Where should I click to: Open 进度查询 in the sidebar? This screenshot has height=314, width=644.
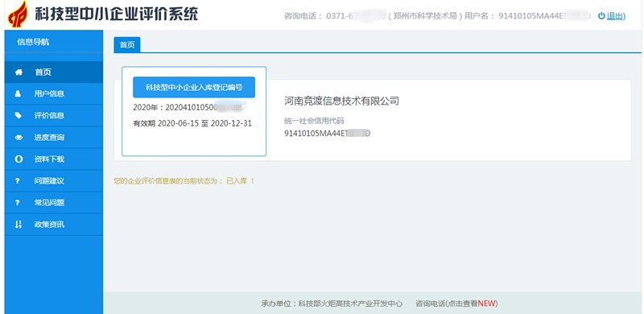click(x=54, y=137)
